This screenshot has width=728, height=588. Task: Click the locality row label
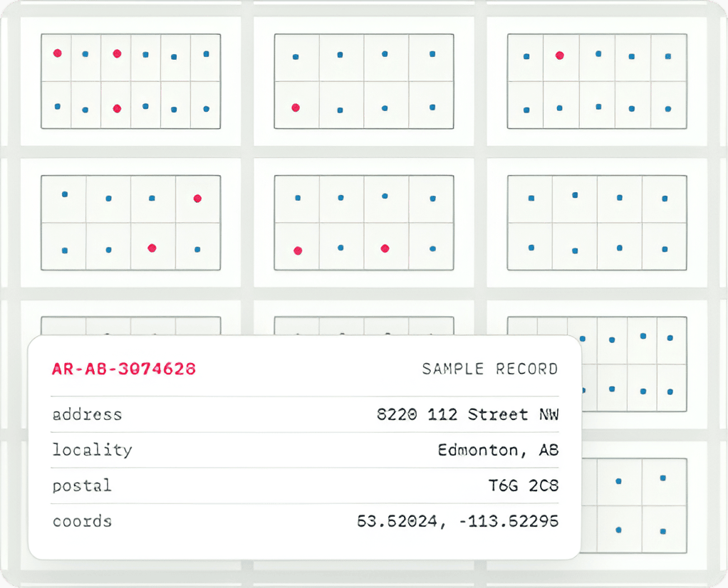click(x=92, y=450)
